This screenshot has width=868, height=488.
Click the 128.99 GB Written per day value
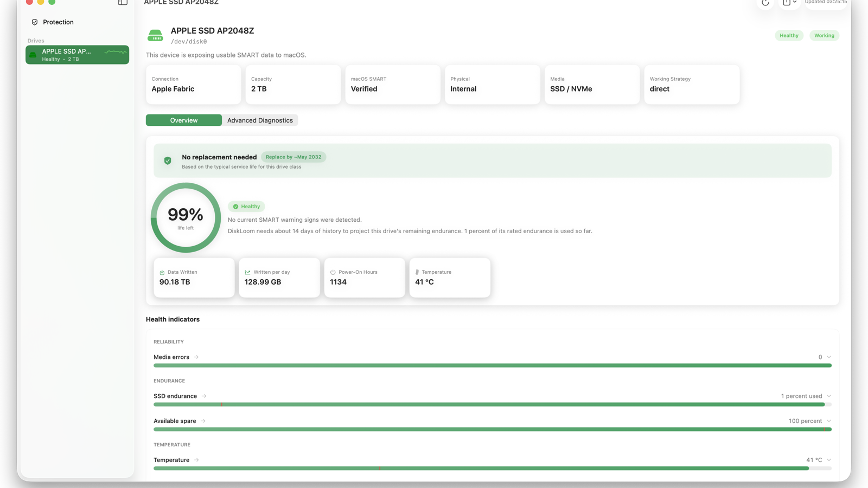263,282
